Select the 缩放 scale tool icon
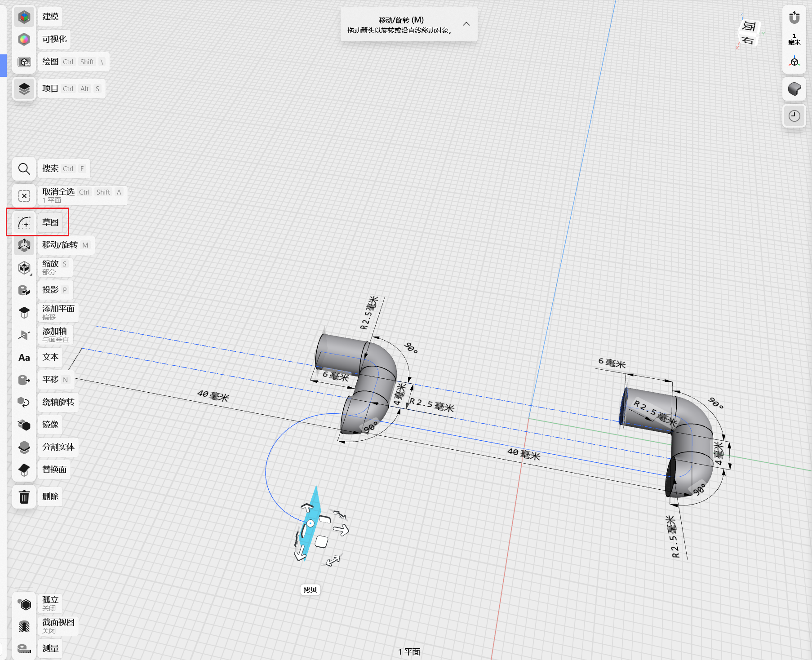The width and height of the screenshot is (812, 660). tap(24, 268)
